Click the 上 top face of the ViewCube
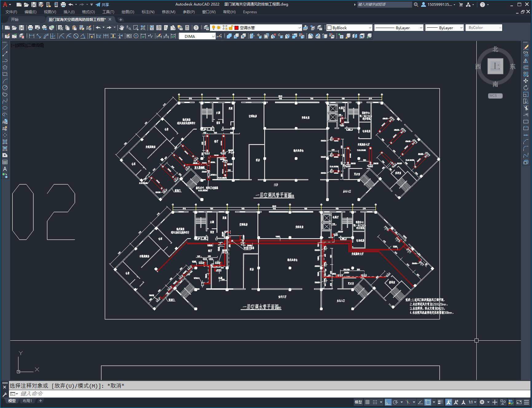Viewport: 532px width, 408px height. click(495, 66)
